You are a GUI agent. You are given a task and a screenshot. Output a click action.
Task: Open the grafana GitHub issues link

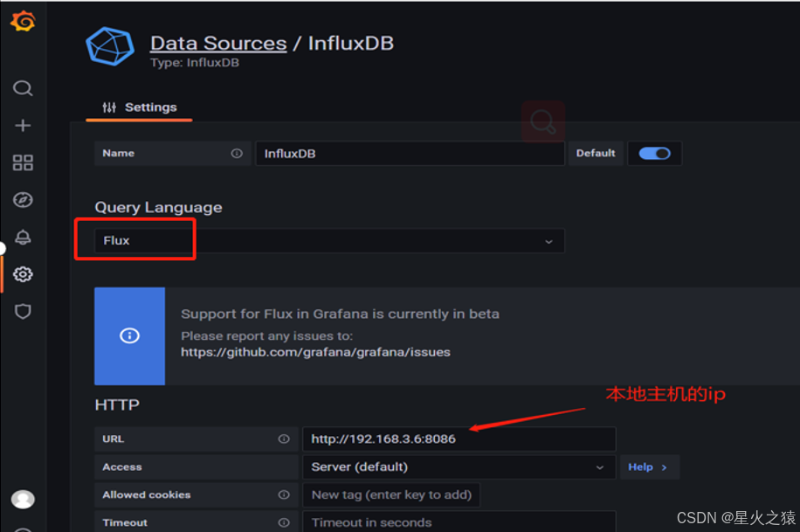316,352
